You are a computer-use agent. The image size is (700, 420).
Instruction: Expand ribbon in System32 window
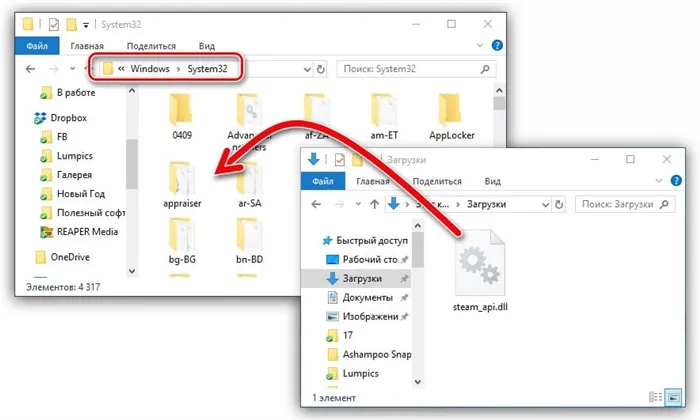pos(480,45)
